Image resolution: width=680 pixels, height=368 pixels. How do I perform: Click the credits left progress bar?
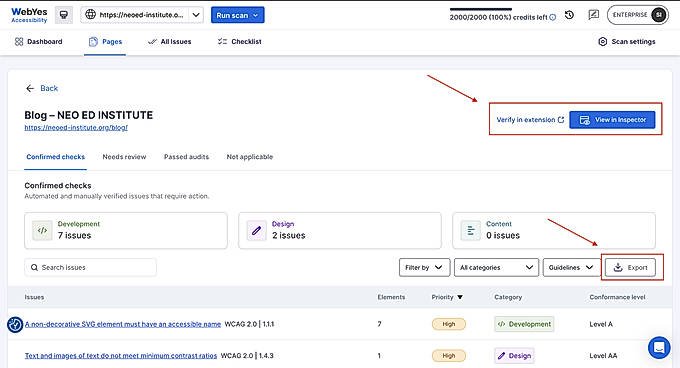coord(481,9)
